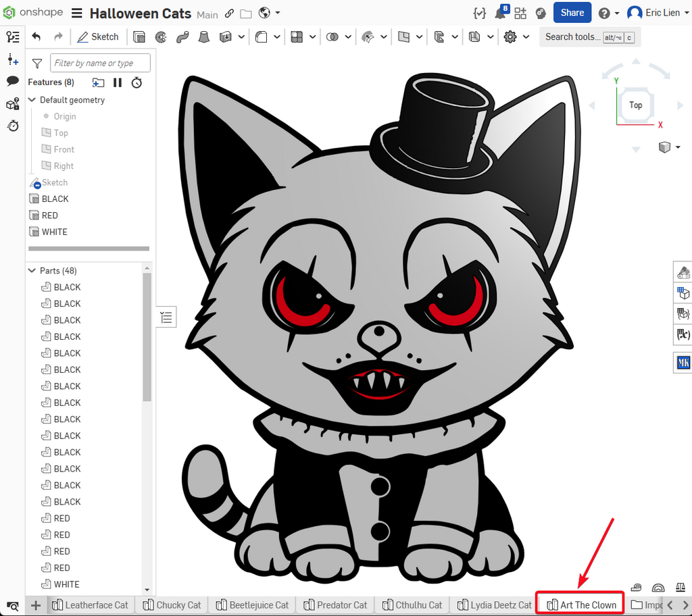The image size is (692, 616).
Task: Click the Filter by name field
Action: point(100,63)
